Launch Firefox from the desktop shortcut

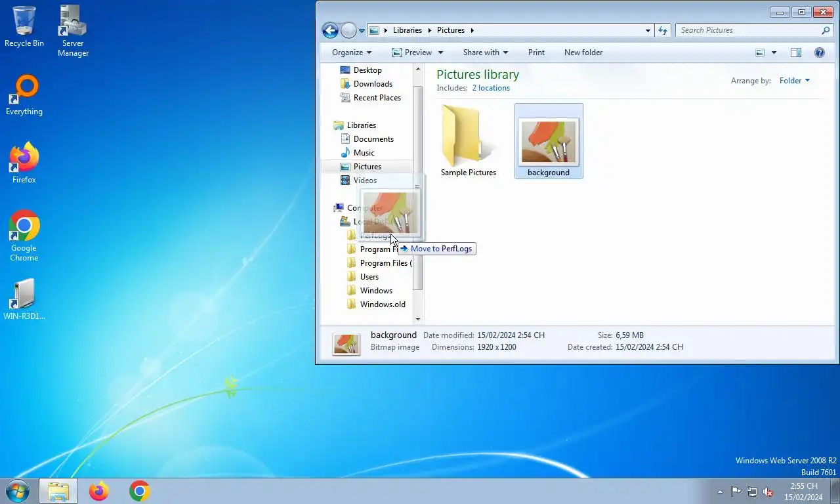coord(24,163)
